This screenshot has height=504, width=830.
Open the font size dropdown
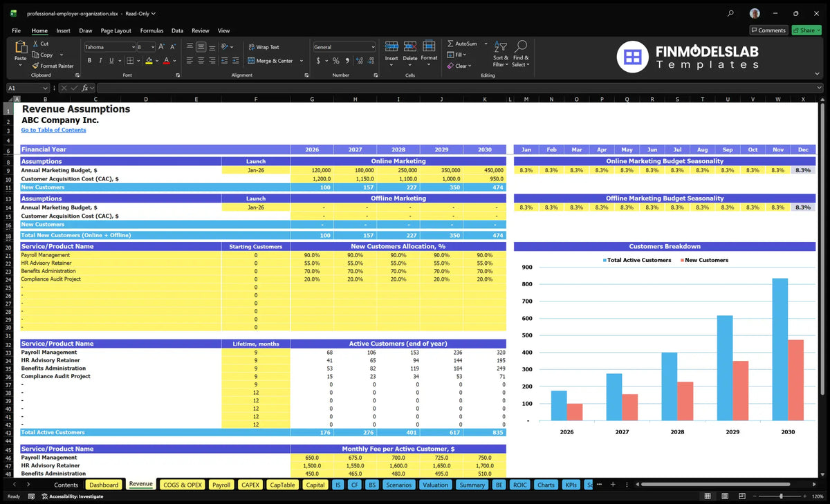coord(152,47)
